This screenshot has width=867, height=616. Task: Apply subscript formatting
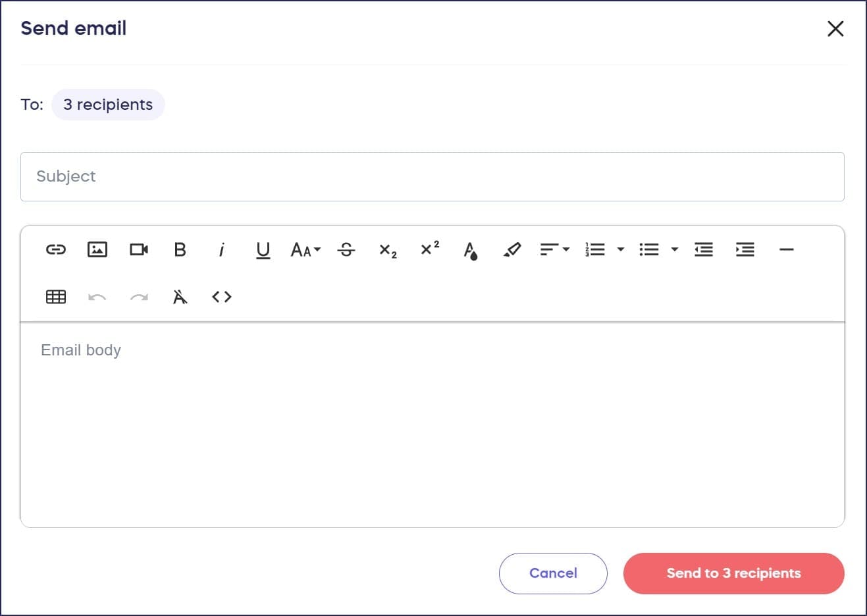click(x=388, y=250)
